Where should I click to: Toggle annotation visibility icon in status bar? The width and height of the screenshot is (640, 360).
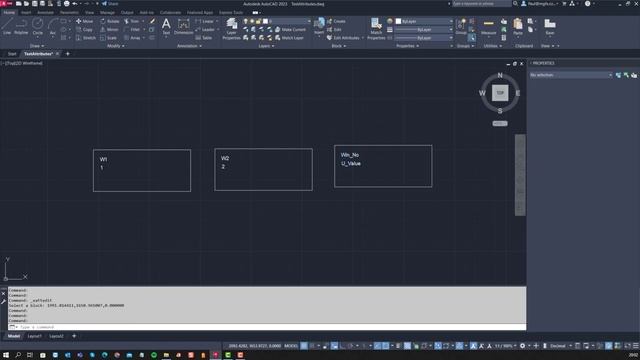point(473,346)
